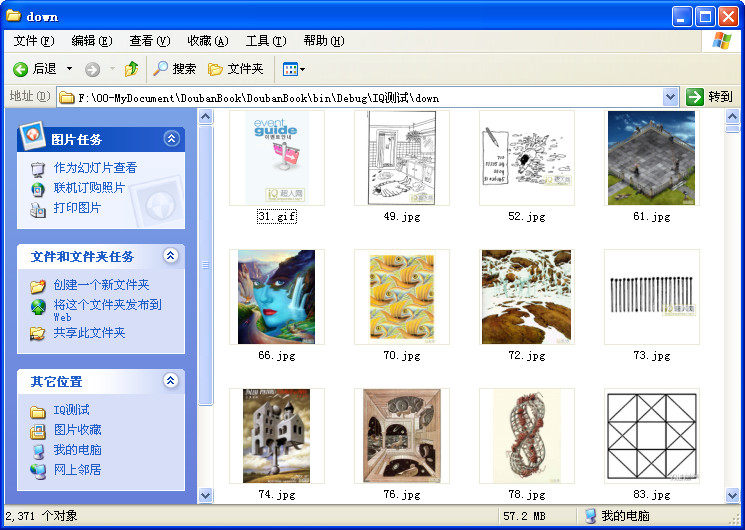745x530 pixels.
Task: Open 我的电脑 in Other Places
Action: click(x=77, y=450)
